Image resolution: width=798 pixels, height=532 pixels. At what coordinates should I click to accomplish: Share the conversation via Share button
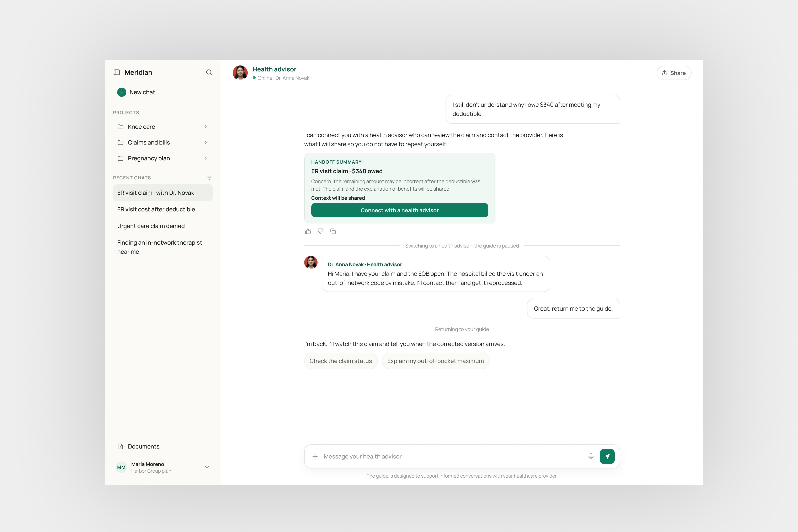[674, 73]
